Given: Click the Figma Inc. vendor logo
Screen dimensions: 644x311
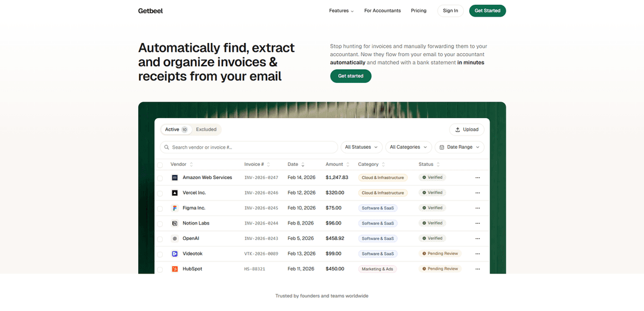Looking at the screenshot, I should pyautogui.click(x=175, y=208).
